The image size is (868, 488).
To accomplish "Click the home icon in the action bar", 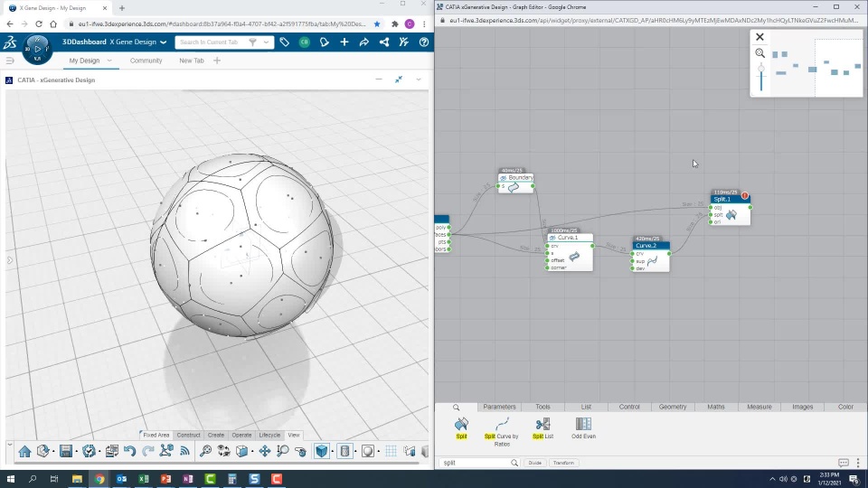I will tap(24, 452).
